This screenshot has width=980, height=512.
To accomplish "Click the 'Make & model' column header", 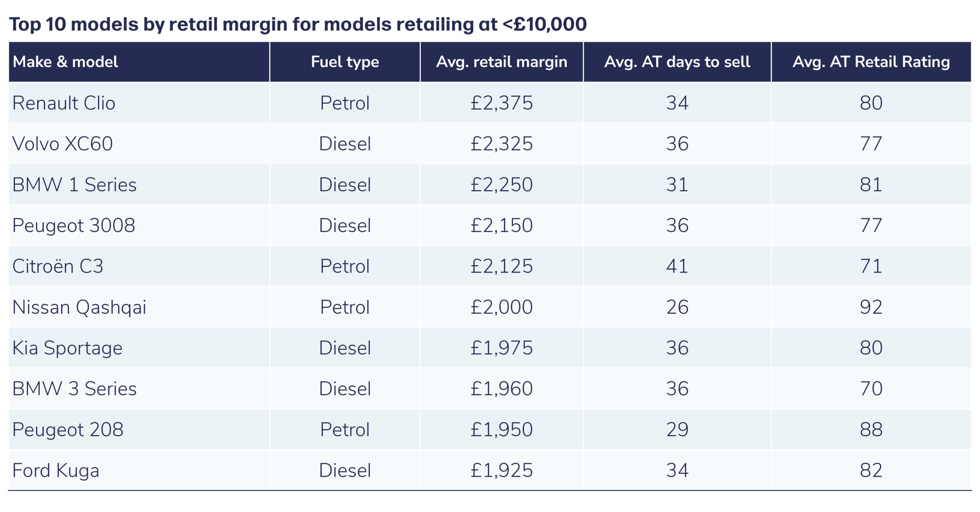I will (x=65, y=62).
